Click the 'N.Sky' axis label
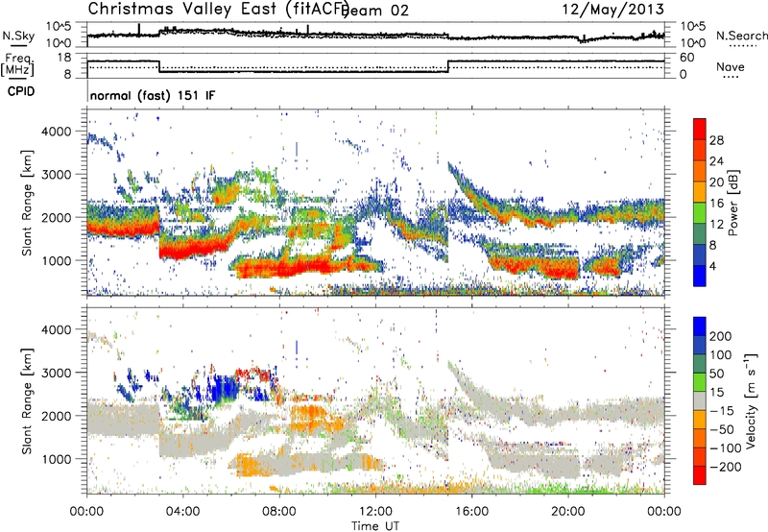The width and height of the screenshot is (768, 532). [x=18, y=36]
